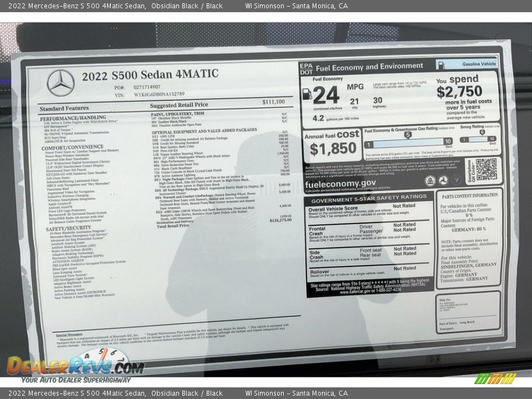This screenshot has height=399, width=532.
Task: Click the SAFETY/SECURITY section heading
Action: 69,228
